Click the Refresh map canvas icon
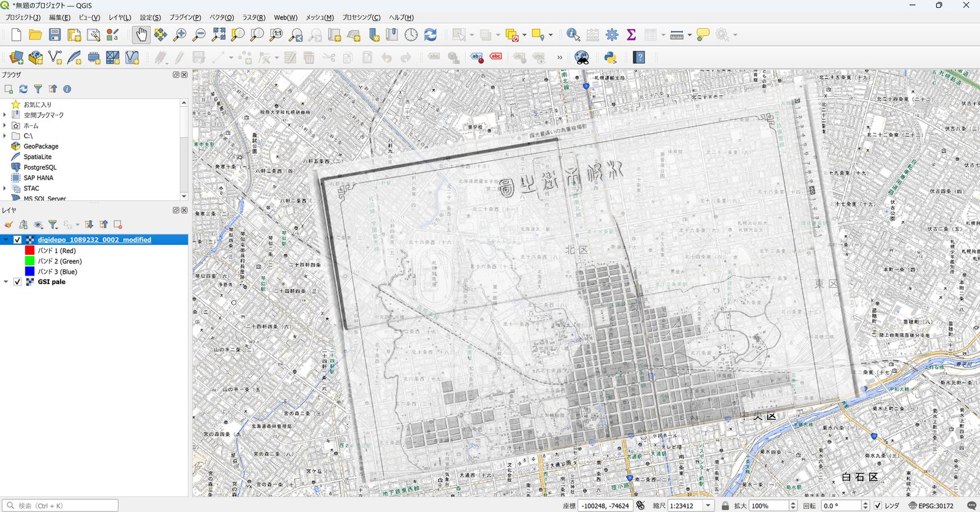Image resolution: width=980 pixels, height=512 pixels. pos(431,35)
